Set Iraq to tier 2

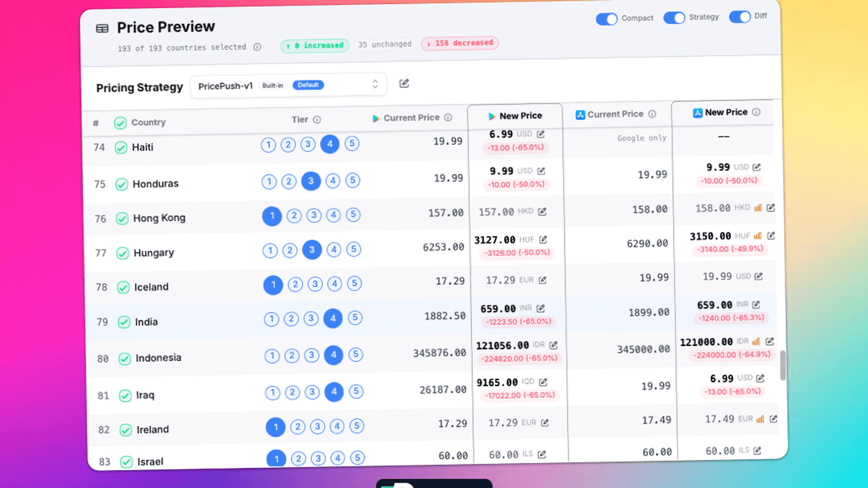292,393
